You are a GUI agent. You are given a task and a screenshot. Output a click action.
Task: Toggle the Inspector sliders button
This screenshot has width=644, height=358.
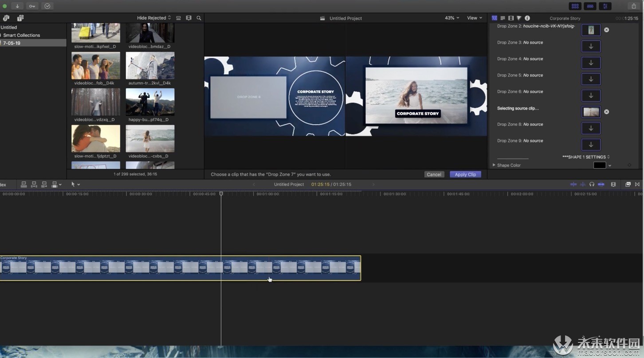point(605,6)
